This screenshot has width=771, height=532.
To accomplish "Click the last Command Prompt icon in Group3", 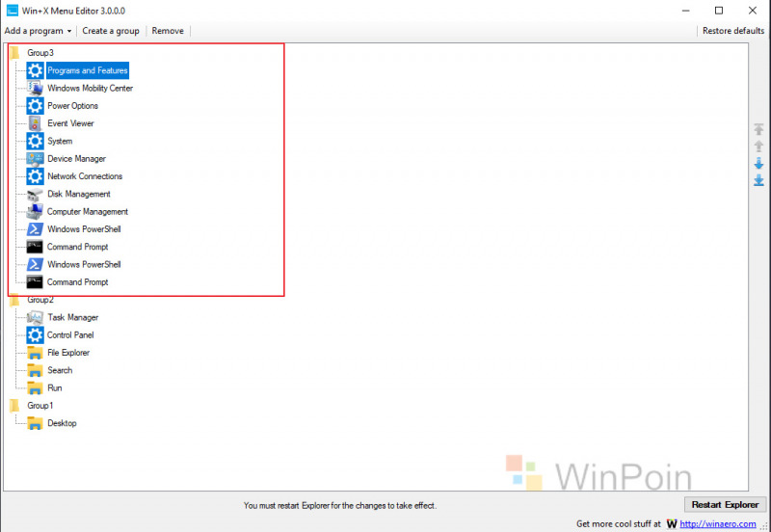I will tap(35, 282).
